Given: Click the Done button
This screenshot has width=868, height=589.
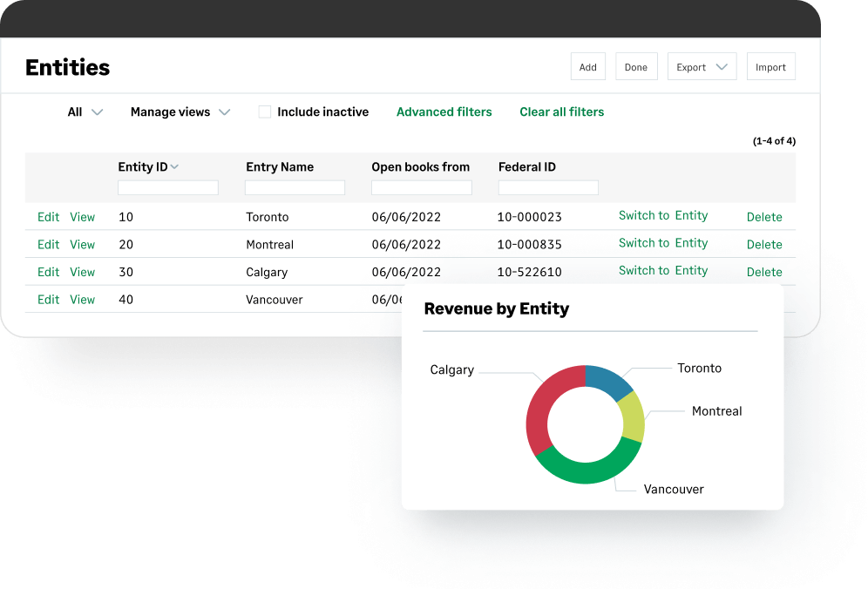Looking at the screenshot, I should point(636,67).
